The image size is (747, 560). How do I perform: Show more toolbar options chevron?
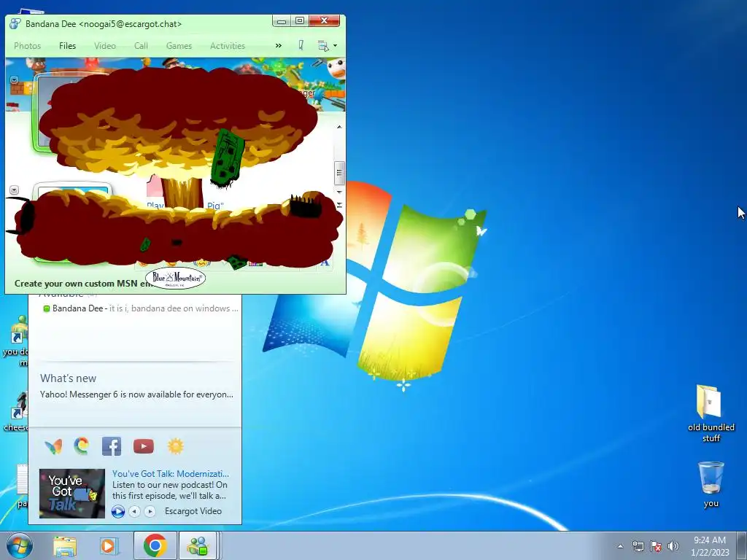[278, 46]
